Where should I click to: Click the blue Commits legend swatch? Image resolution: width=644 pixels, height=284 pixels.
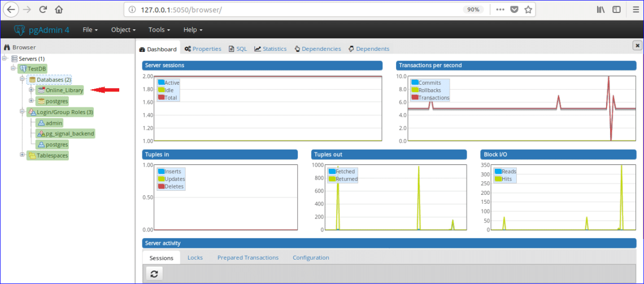(415, 82)
